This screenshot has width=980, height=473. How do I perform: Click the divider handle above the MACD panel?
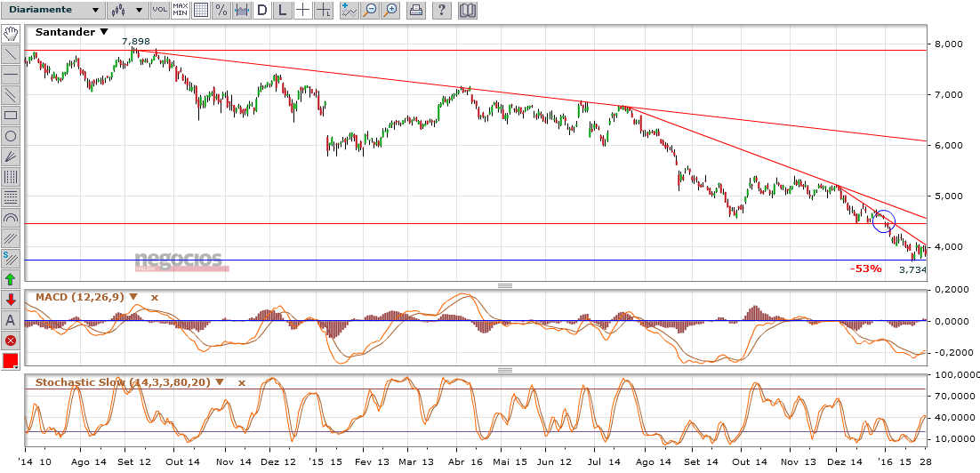coord(504,286)
